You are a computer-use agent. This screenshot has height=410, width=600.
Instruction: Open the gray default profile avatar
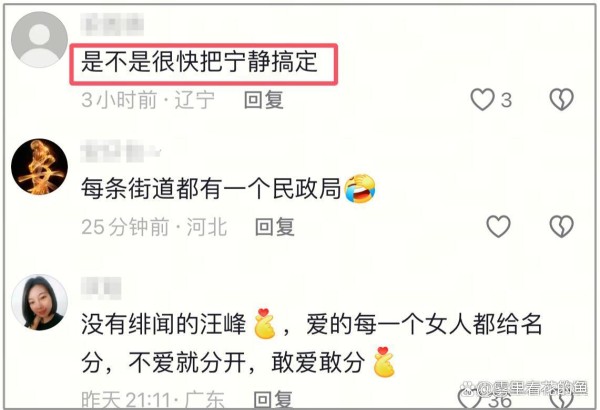(39, 39)
